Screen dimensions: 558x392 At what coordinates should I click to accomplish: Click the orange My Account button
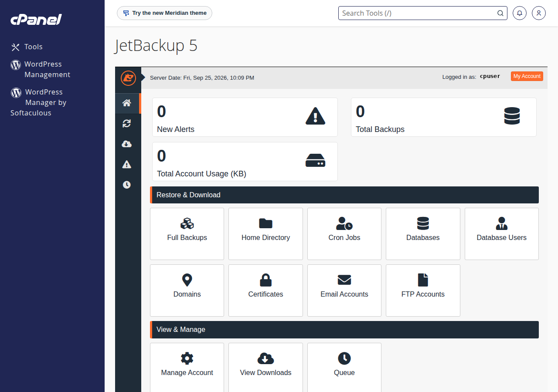coord(527,76)
